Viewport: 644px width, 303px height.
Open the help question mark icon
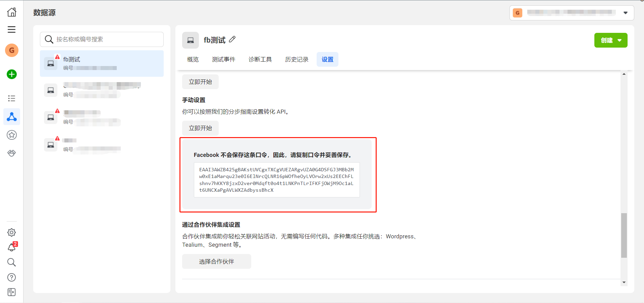[12, 277]
